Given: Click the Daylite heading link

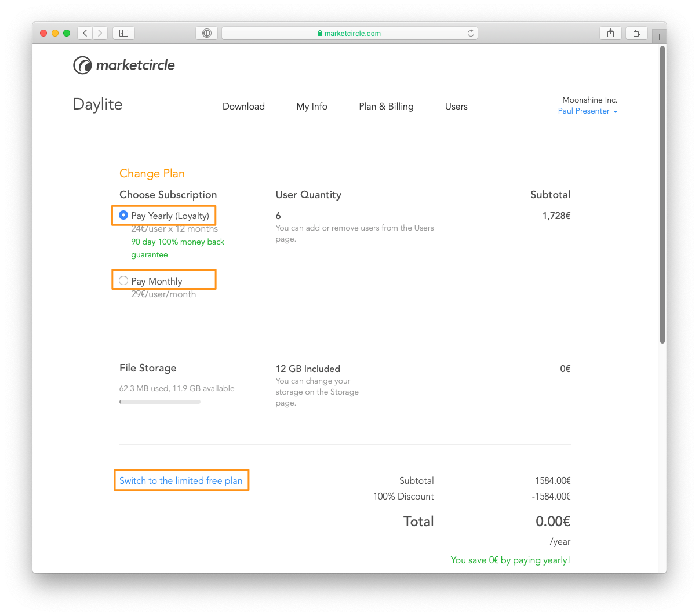Looking at the screenshot, I should pos(98,104).
